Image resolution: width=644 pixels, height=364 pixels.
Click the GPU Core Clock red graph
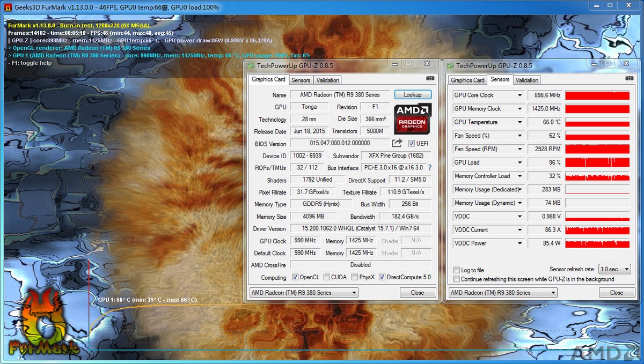[x=597, y=95]
